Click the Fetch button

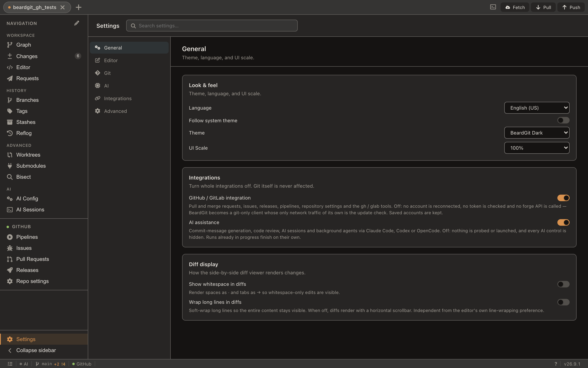coord(515,7)
